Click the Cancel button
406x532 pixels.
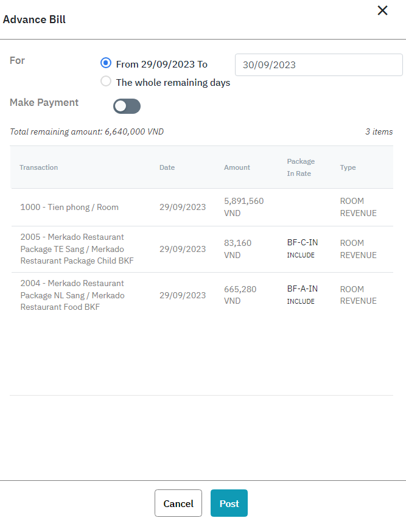click(178, 503)
